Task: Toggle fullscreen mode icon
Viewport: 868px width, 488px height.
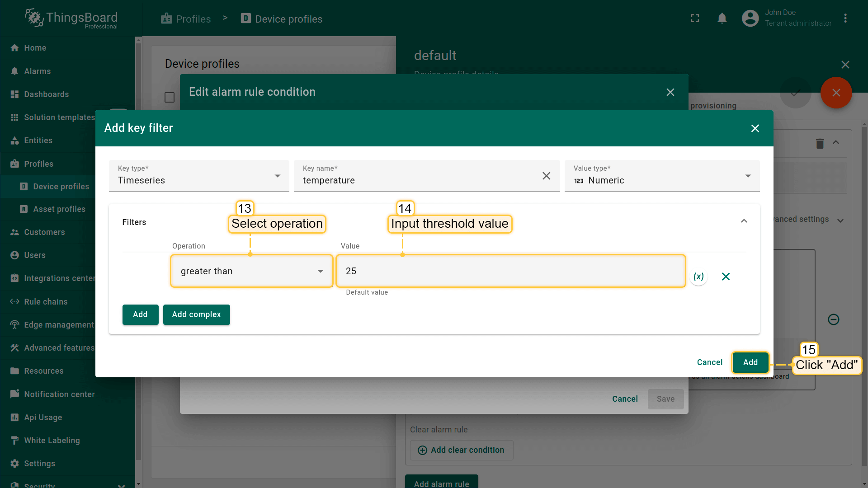Action: 695,19
